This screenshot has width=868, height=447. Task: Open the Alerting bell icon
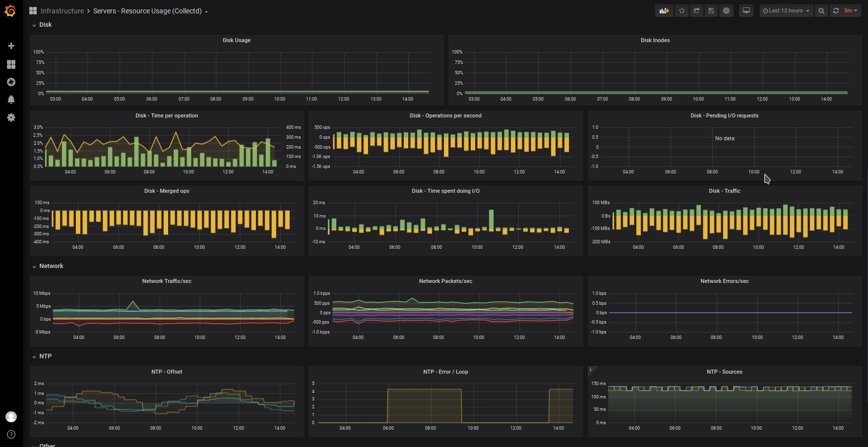pyautogui.click(x=11, y=100)
